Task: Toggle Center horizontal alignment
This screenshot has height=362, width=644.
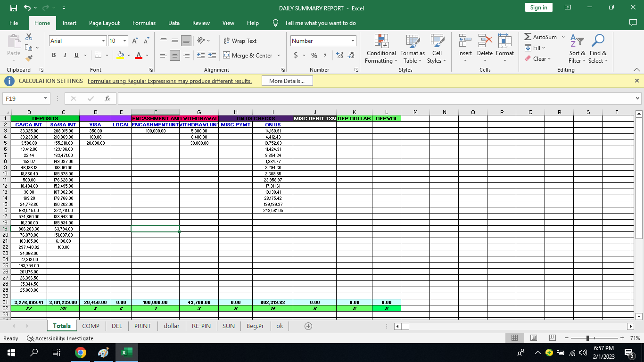Action: pos(175,55)
